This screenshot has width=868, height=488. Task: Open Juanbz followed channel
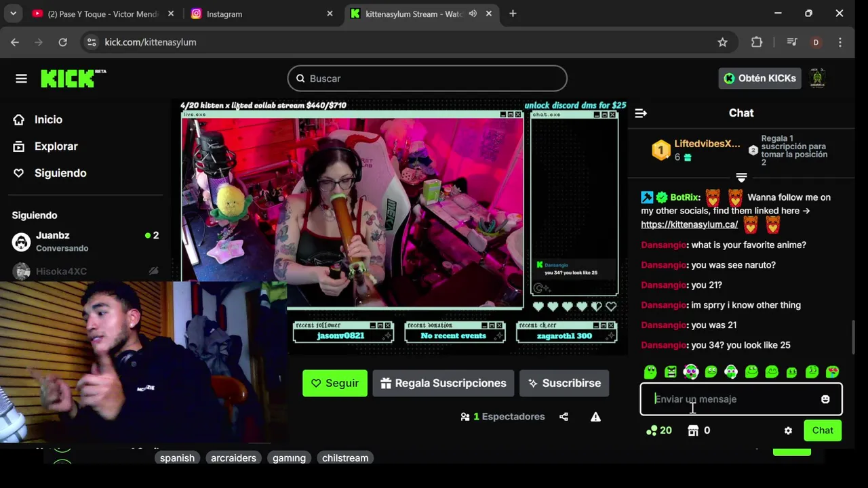85,241
